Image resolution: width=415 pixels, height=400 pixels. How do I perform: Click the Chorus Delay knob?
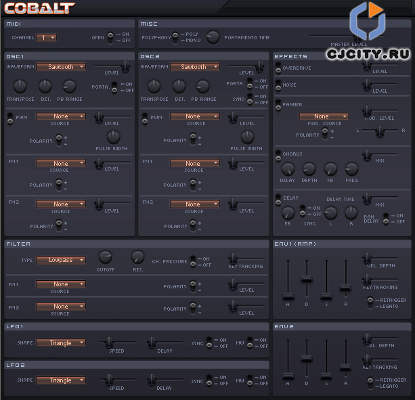[287, 169]
